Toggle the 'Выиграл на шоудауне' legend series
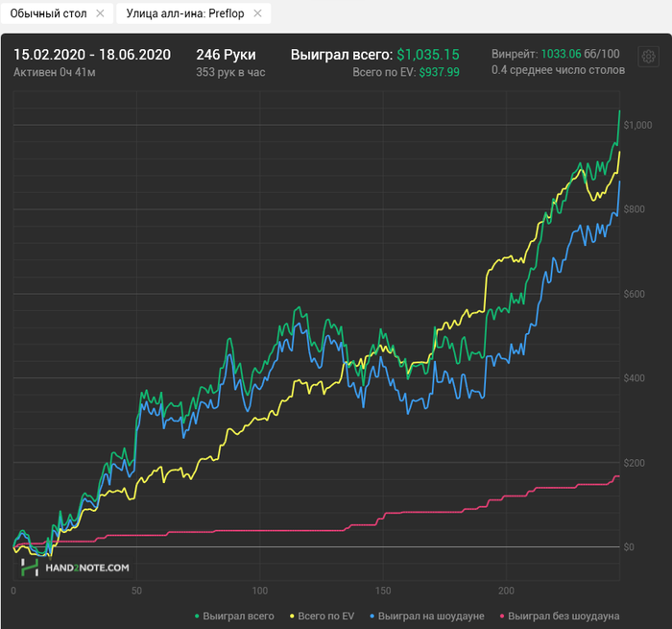Viewport: 672px width, 629px height. point(427,617)
